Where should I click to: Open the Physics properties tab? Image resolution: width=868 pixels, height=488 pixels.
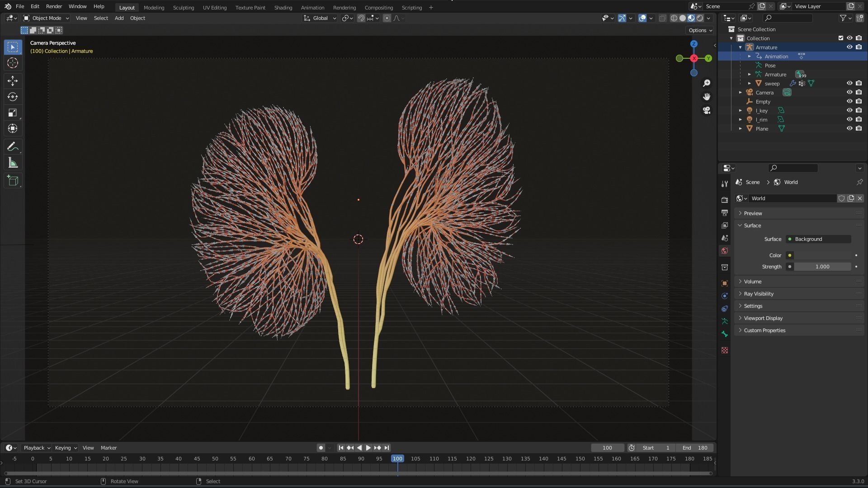tap(725, 296)
